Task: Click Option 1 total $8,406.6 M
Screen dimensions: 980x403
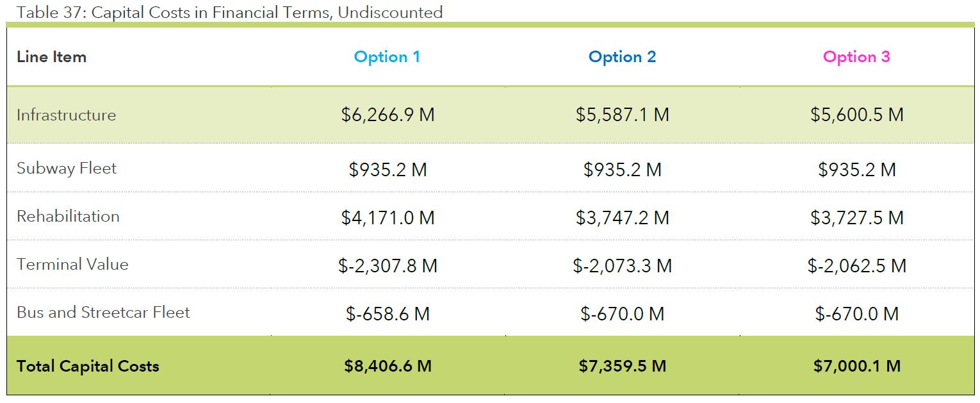Action: [388, 366]
